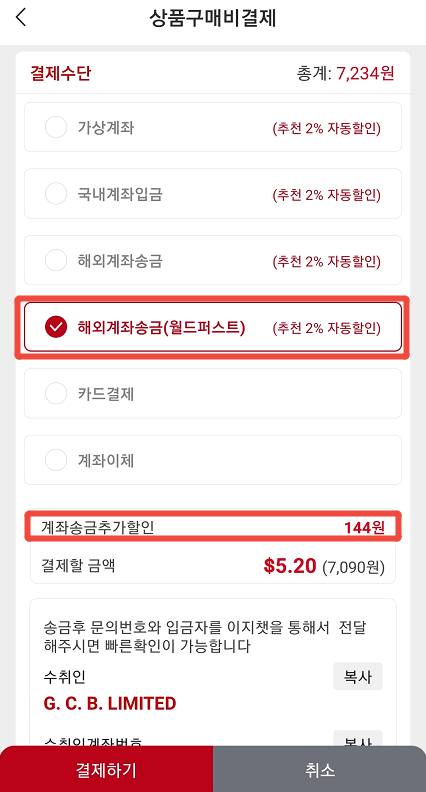Click 추천 2% 자동할인 on 가상계좌 row

click(x=326, y=128)
